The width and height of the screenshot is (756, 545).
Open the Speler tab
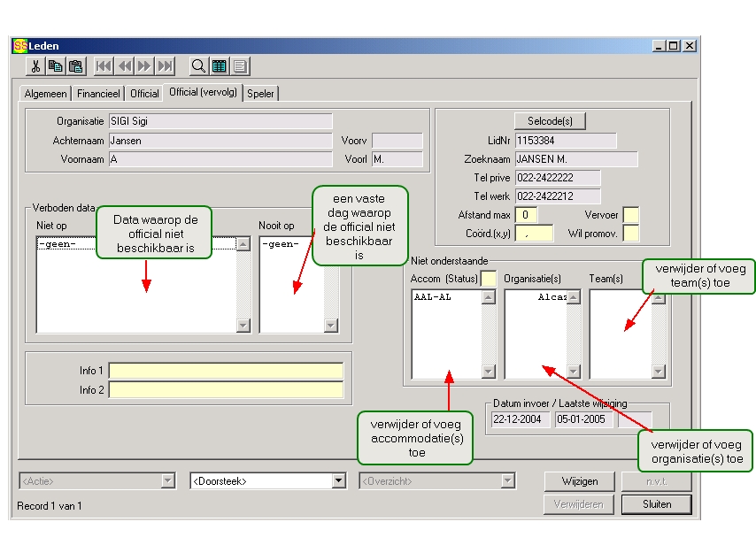[x=261, y=93]
